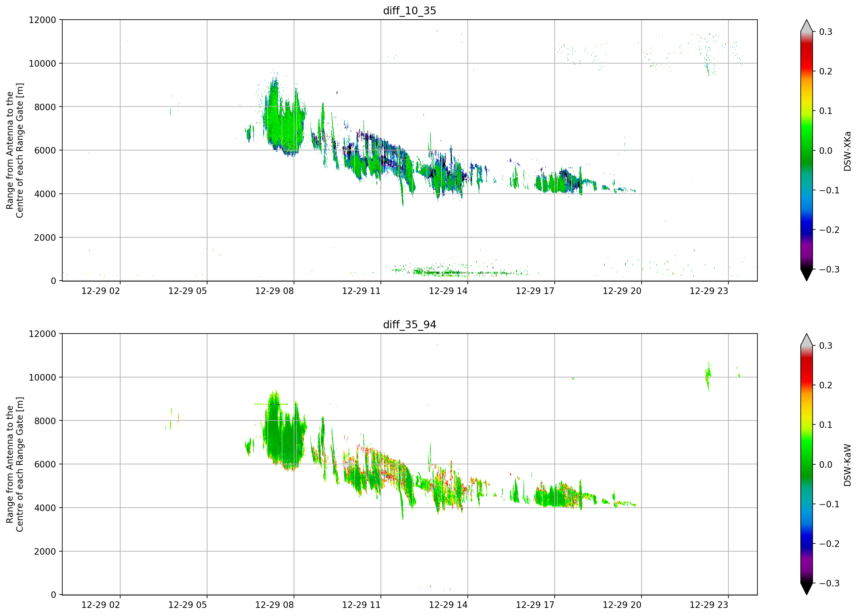The image size is (858, 616).
Task: Click grey upper extend arrow of DSW-KaW colorbar
Action: pos(807,340)
